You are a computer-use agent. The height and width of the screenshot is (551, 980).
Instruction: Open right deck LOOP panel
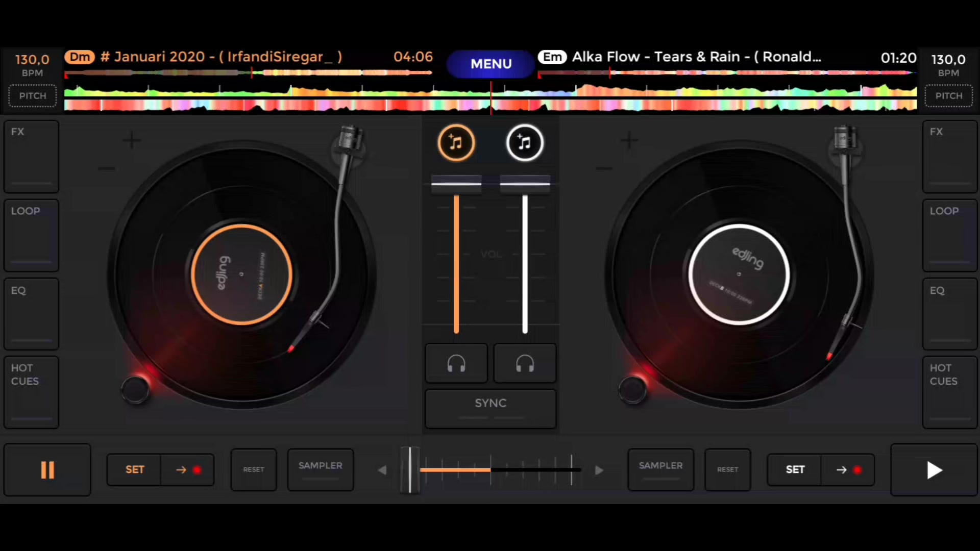coord(950,235)
